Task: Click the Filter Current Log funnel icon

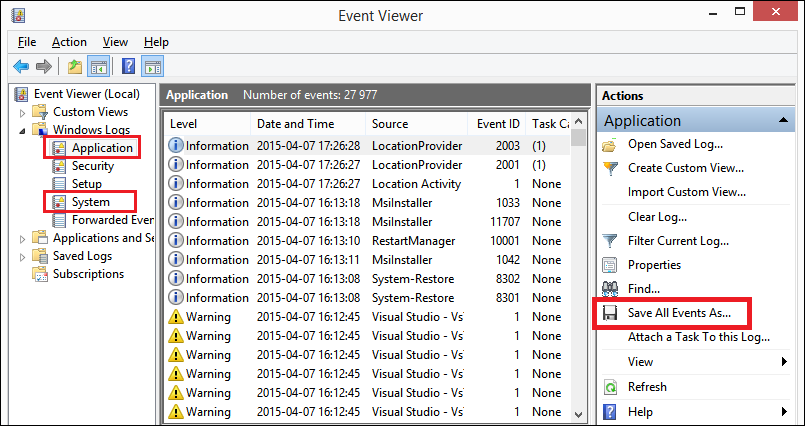Action: pyautogui.click(x=610, y=241)
